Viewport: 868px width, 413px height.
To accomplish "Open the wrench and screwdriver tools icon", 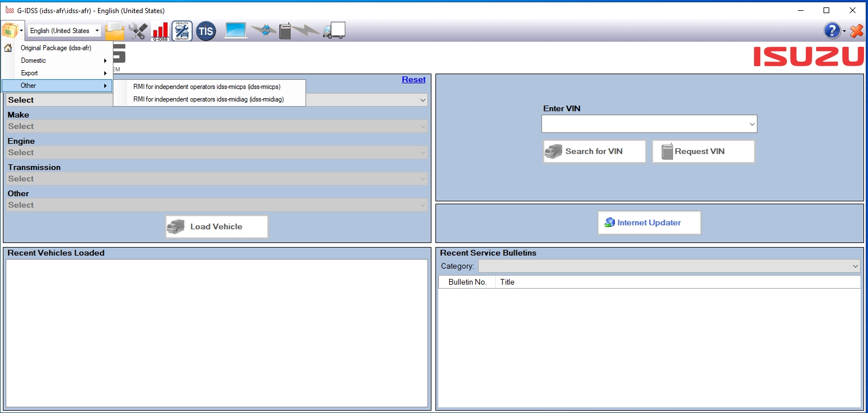I will (137, 30).
